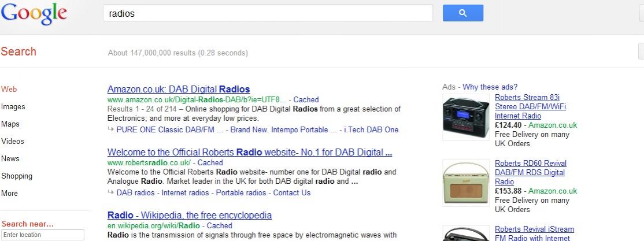This screenshot has width=644, height=241.
Task: Open Cached link for the Amazon result
Action: 306,100
